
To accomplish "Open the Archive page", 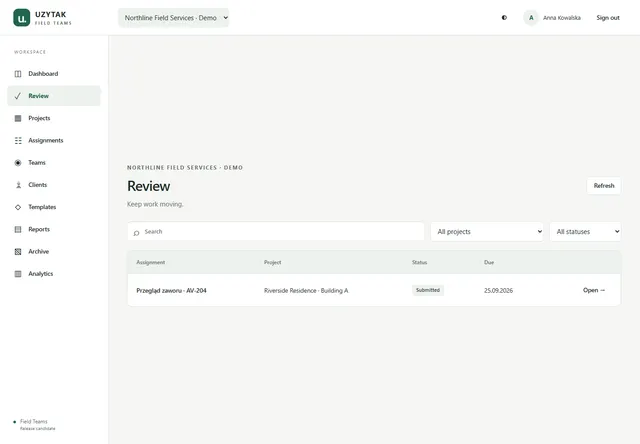I will tap(54, 252).
